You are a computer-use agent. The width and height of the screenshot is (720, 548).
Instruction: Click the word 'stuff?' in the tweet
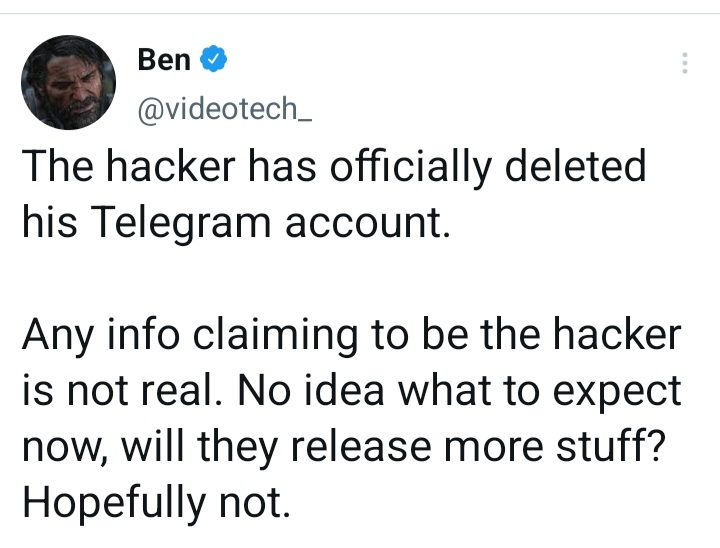click(611, 446)
